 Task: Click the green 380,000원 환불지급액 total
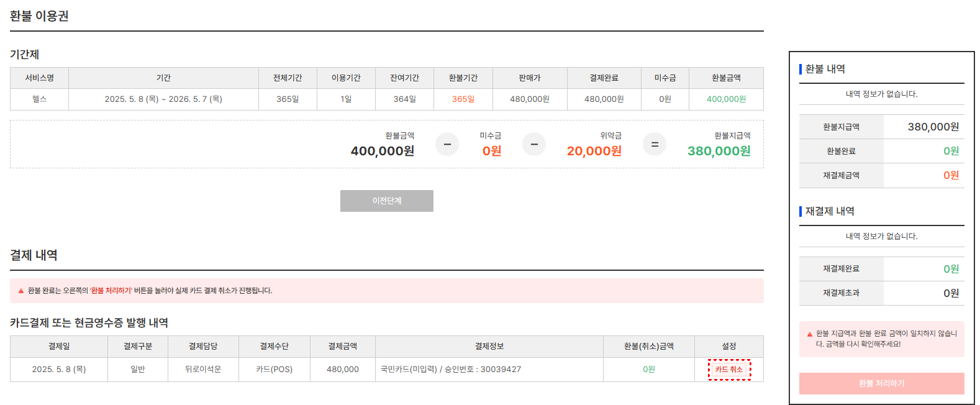(719, 151)
